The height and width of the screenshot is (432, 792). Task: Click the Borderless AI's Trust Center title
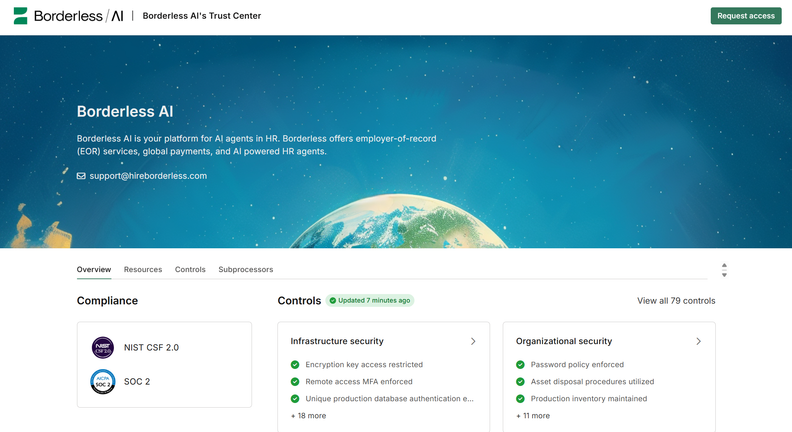click(202, 16)
